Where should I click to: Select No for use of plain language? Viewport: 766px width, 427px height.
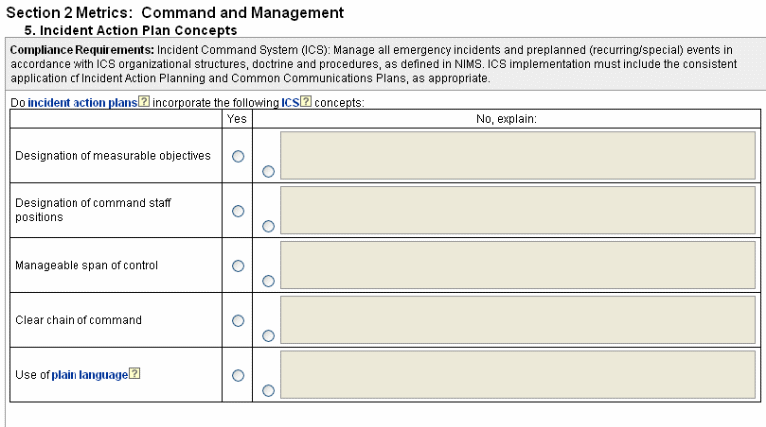click(x=268, y=391)
